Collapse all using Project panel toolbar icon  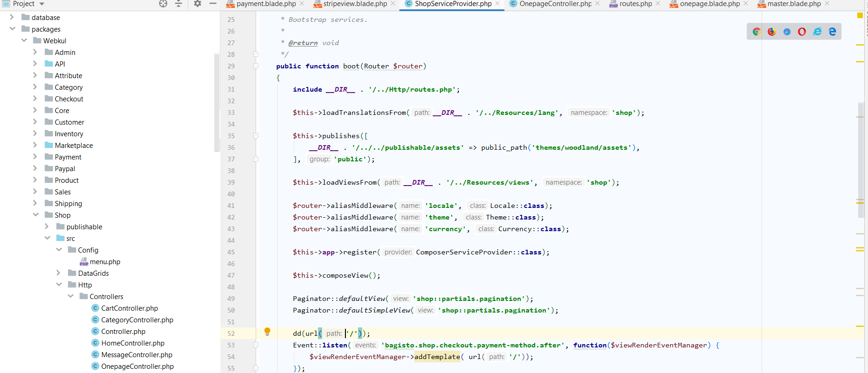(x=179, y=4)
